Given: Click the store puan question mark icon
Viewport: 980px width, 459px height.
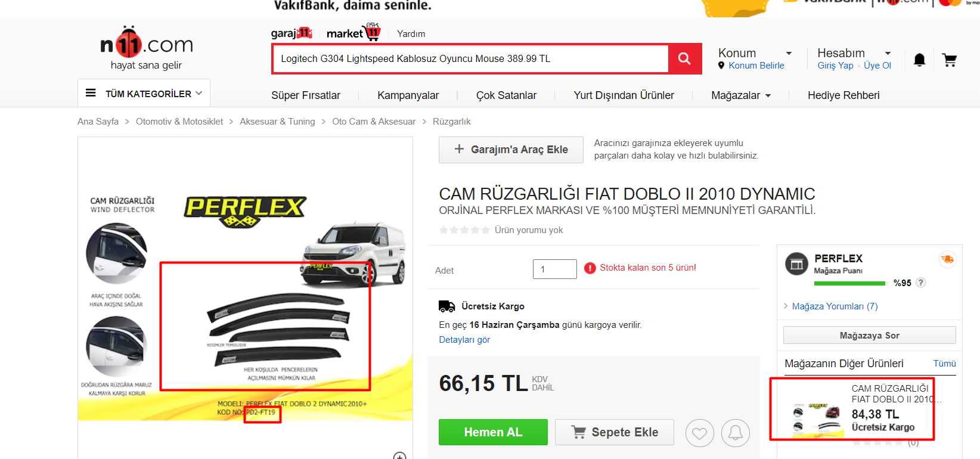Looking at the screenshot, I should [921, 283].
